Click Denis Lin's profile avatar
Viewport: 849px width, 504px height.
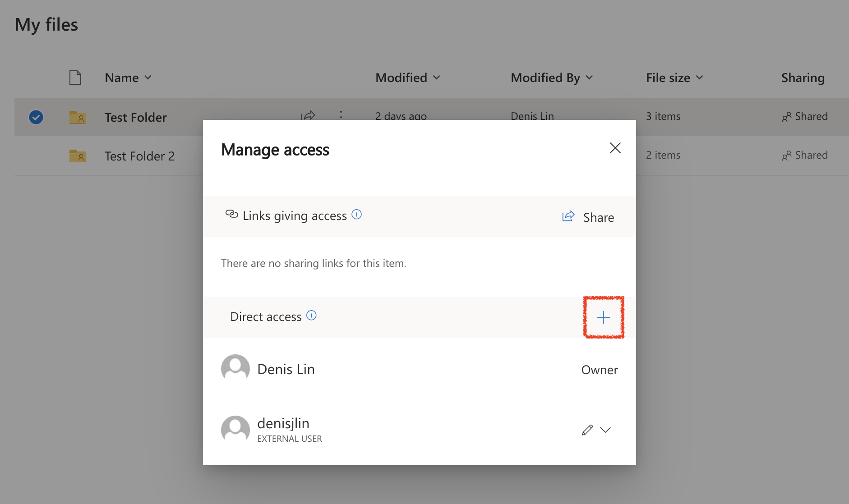tap(235, 368)
